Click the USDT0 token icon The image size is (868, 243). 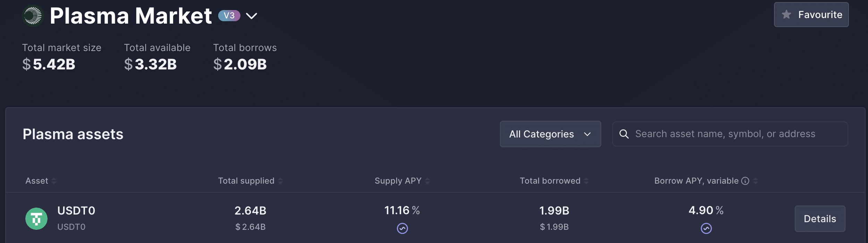pyautogui.click(x=36, y=219)
